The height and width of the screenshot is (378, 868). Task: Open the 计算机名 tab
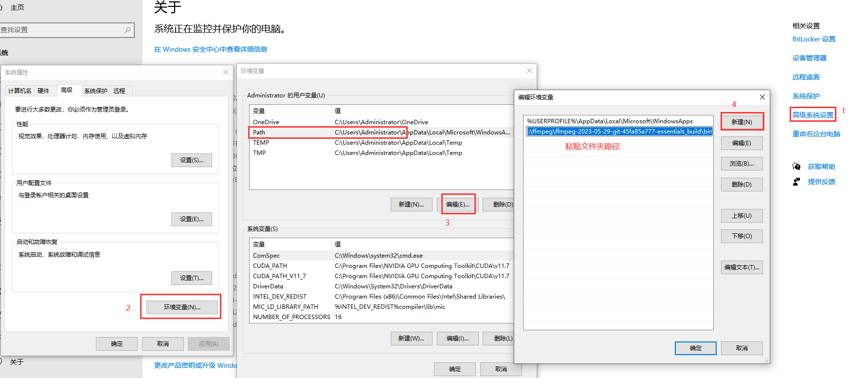coord(20,91)
